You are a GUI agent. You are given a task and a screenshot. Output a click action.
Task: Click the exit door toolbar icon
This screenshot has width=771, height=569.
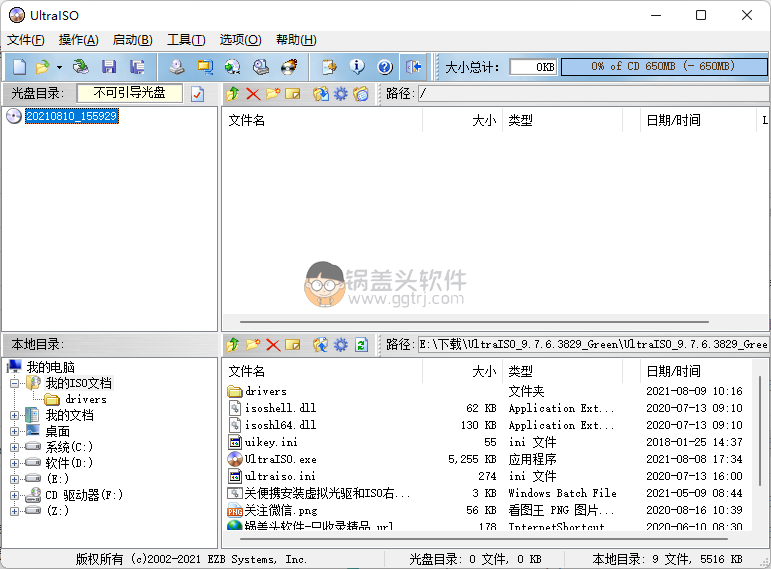point(414,66)
